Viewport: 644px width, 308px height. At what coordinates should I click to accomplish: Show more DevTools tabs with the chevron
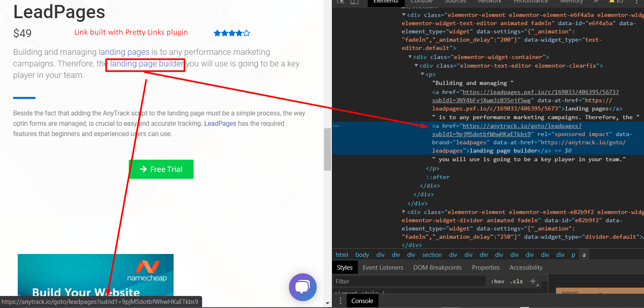(595, 2)
